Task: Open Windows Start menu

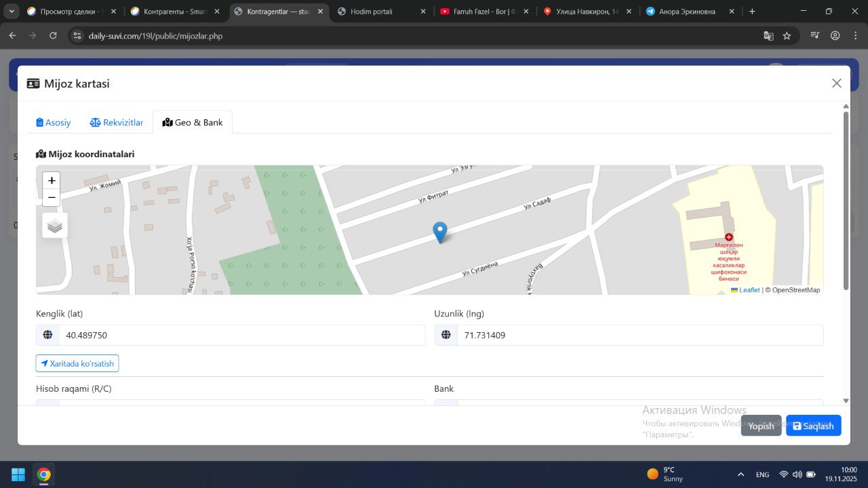Action: coord(18,474)
